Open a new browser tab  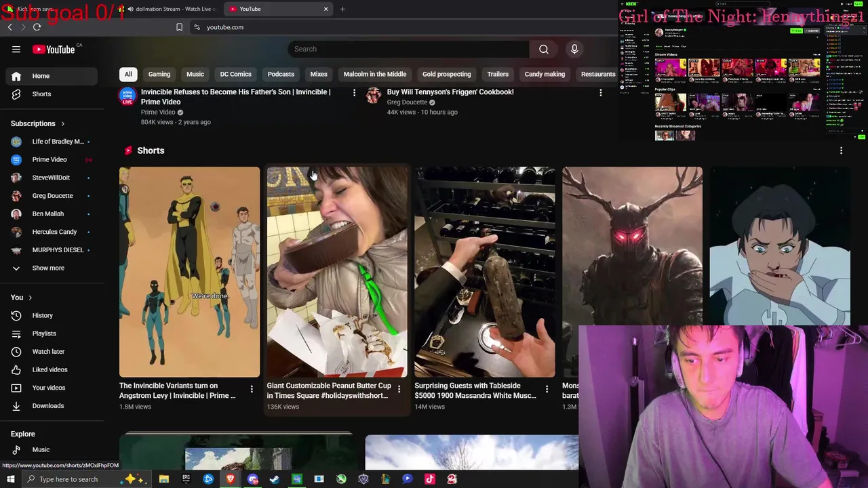pos(342,9)
